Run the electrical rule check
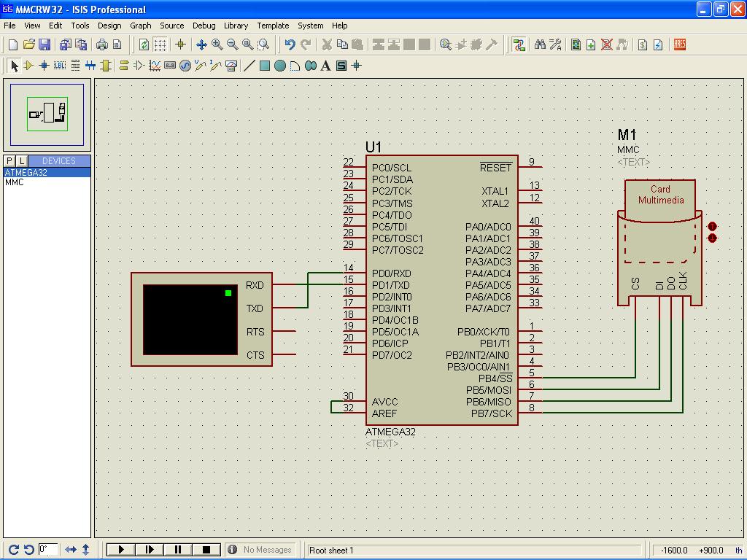 pyautogui.click(x=658, y=44)
